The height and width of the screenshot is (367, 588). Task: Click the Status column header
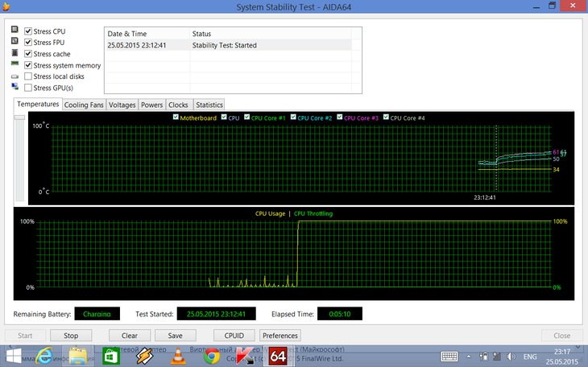pos(271,34)
